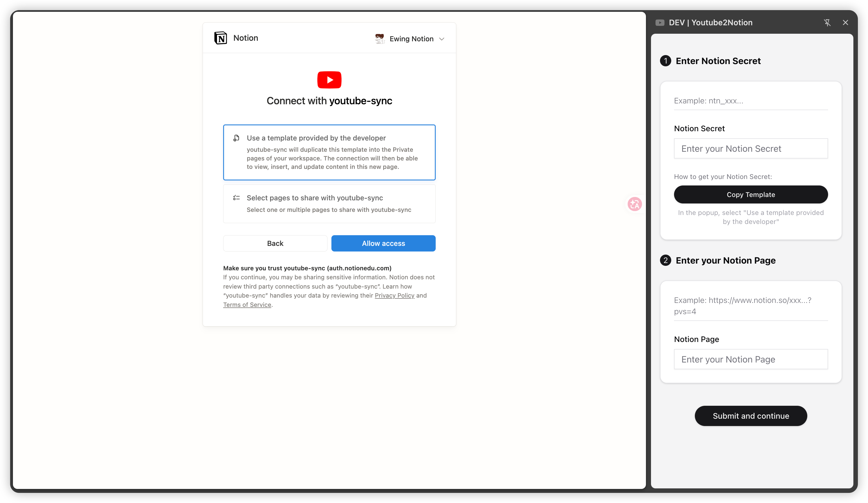Click the Allow access button

tap(383, 243)
